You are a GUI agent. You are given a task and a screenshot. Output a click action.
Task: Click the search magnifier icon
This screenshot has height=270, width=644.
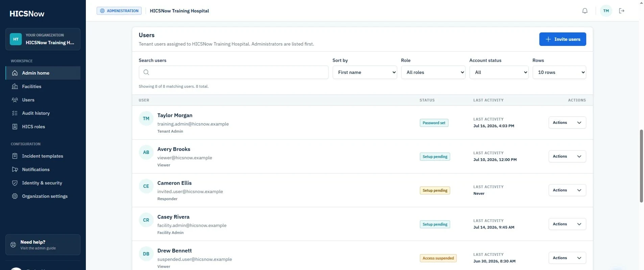[x=146, y=72]
